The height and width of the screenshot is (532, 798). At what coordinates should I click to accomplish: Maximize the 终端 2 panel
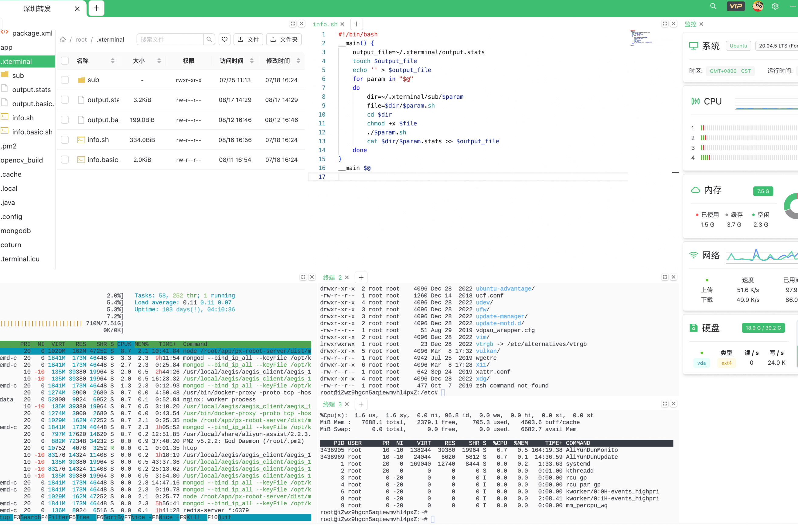pyautogui.click(x=665, y=277)
